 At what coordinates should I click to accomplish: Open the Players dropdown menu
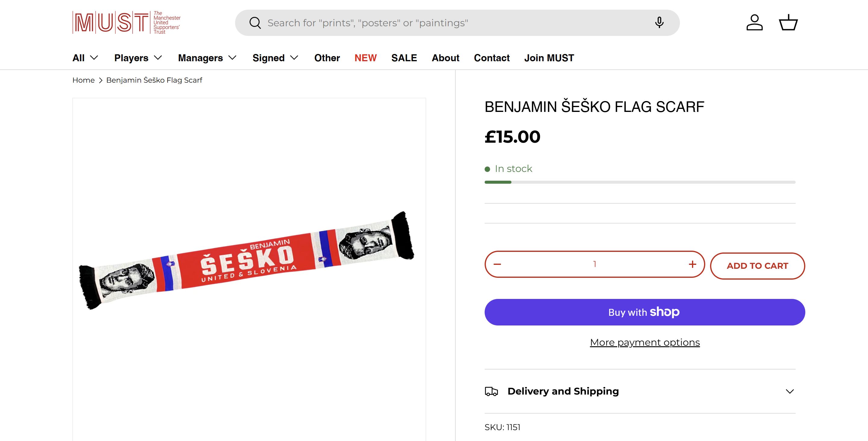pyautogui.click(x=138, y=58)
